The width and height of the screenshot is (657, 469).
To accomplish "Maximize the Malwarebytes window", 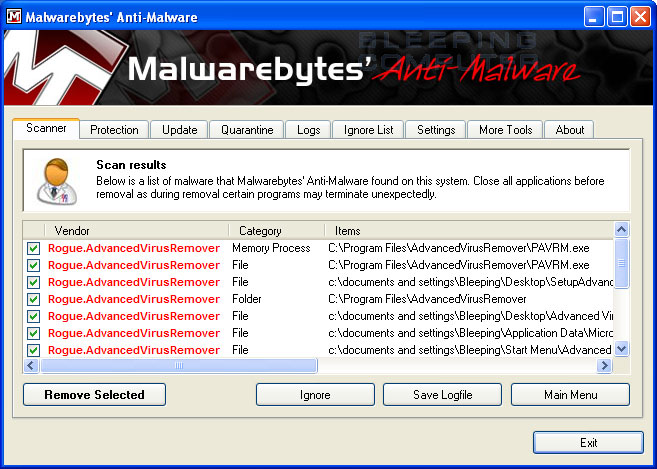I will 617,17.
